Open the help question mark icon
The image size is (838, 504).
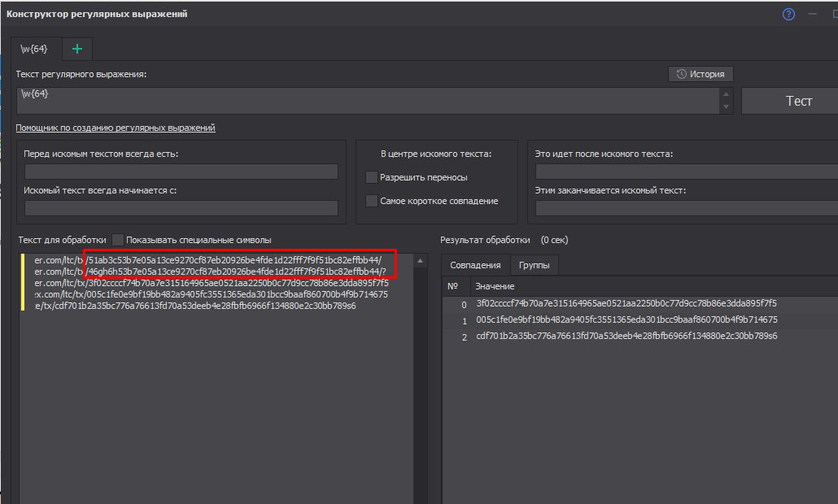point(788,15)
